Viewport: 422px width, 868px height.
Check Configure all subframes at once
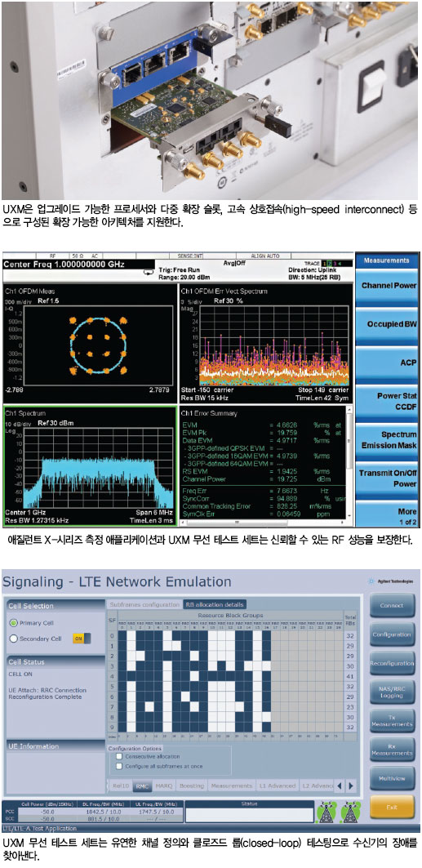coord(118,766)
